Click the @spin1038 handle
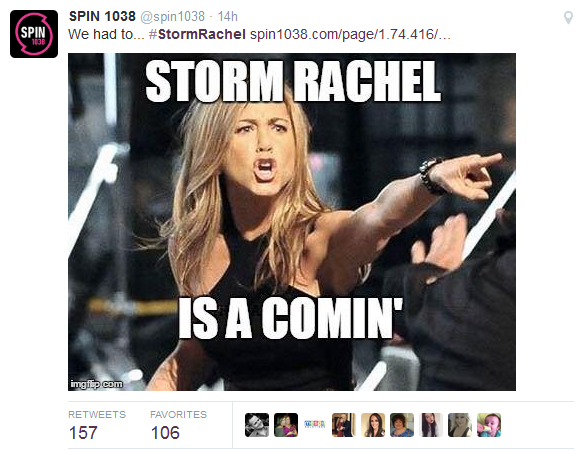 point(172,17)
